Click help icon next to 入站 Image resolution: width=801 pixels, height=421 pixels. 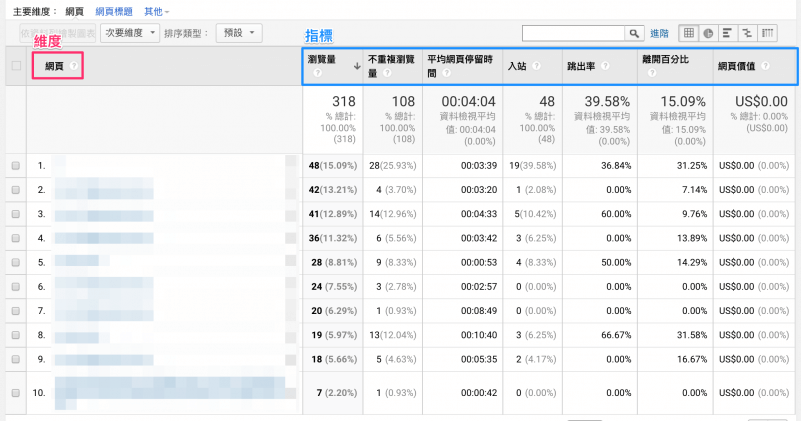(536, 66)
